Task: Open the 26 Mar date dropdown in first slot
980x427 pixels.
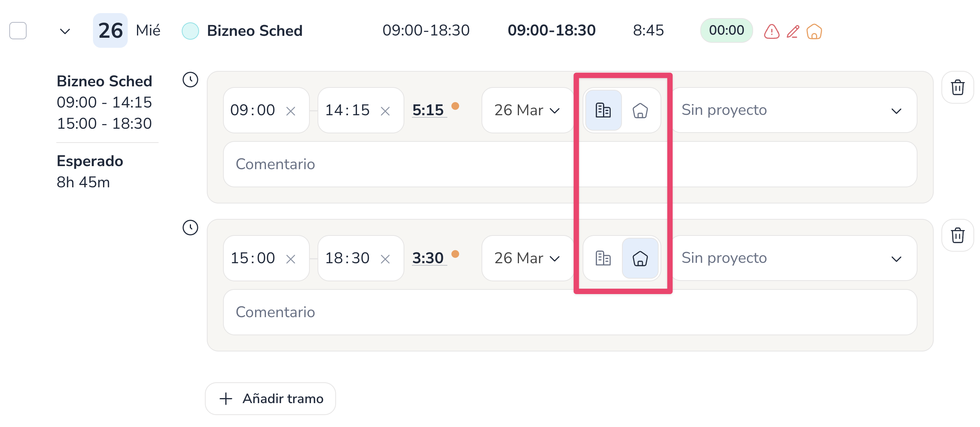Action: point(527,111)
